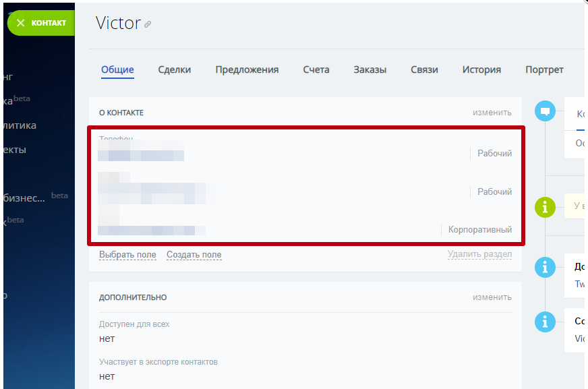This screenshot has height=389, width=588.
Task: Click the Выбрать поле link
Action: (x=127, y=255)
